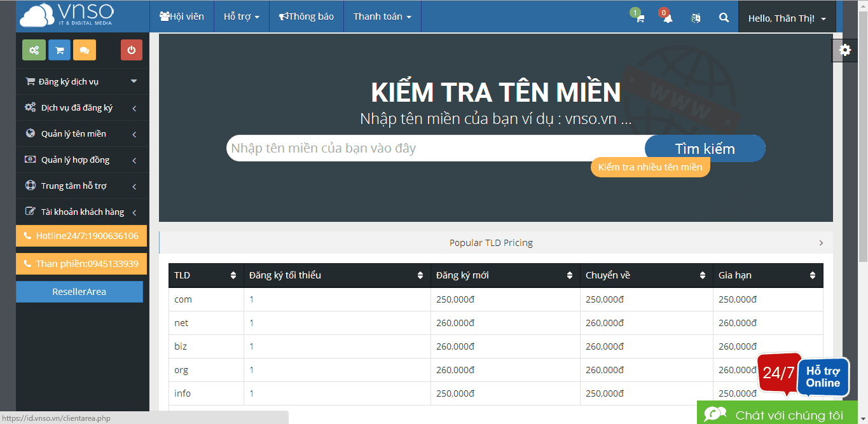
Task: Click the com TLD cell
Action: pyautogui.click(x=206, y=299)
